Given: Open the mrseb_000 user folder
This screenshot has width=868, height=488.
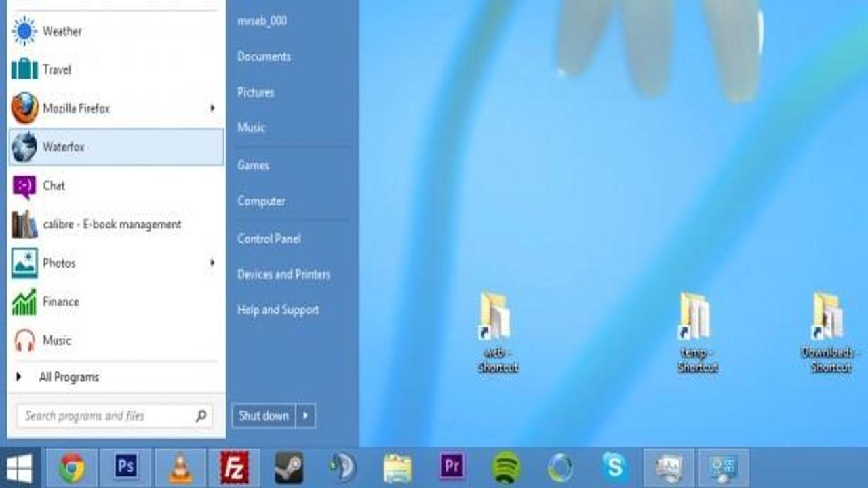Looking at the screenshot, I should (262, 21).
